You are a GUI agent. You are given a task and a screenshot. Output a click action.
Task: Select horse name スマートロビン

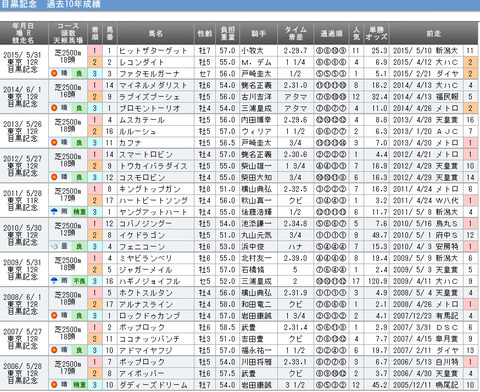click(146, 154)
